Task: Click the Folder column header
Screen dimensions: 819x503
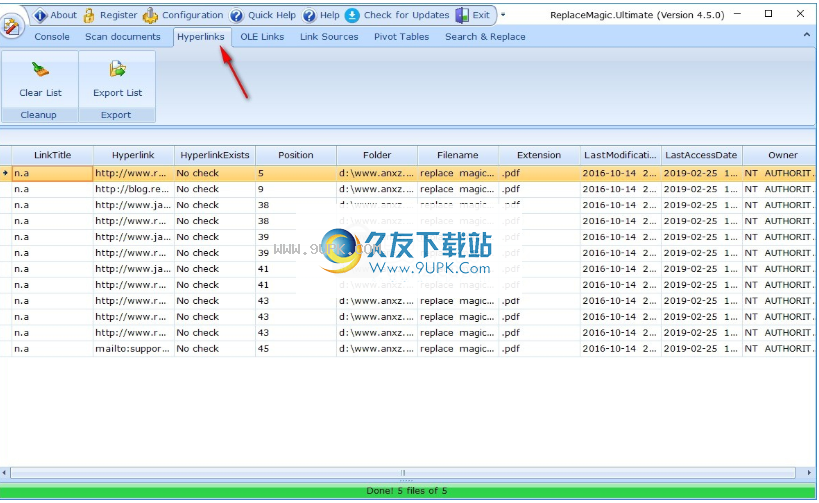Action: (377, 155)
